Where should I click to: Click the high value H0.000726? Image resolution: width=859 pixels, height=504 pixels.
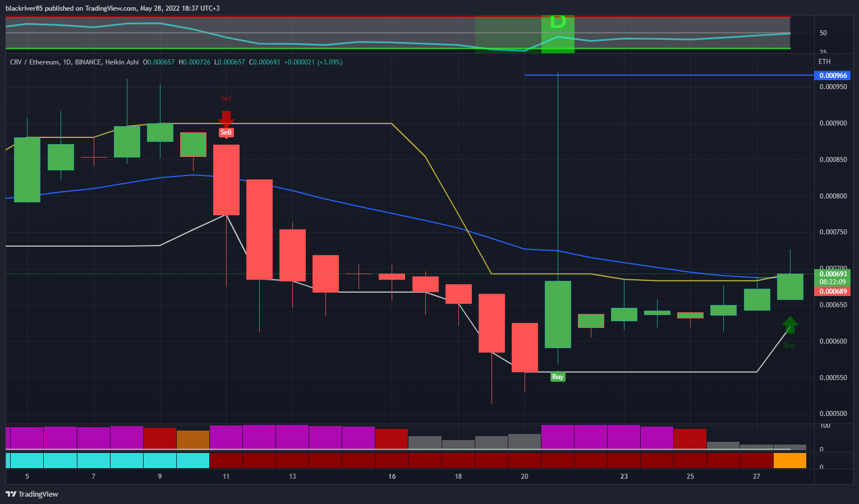pos(194,62)
